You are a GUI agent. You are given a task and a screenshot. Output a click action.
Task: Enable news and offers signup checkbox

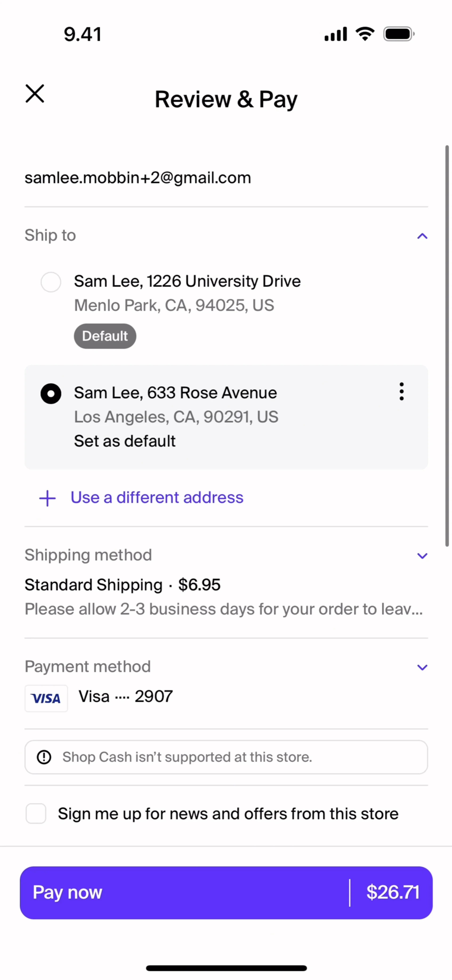tap(36, 813)
